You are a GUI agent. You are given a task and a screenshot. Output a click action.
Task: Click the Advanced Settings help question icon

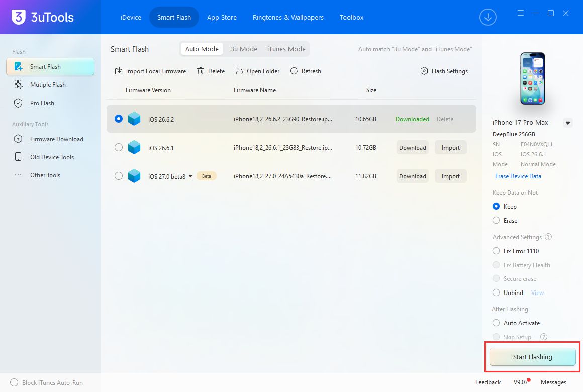click(548, 237)
